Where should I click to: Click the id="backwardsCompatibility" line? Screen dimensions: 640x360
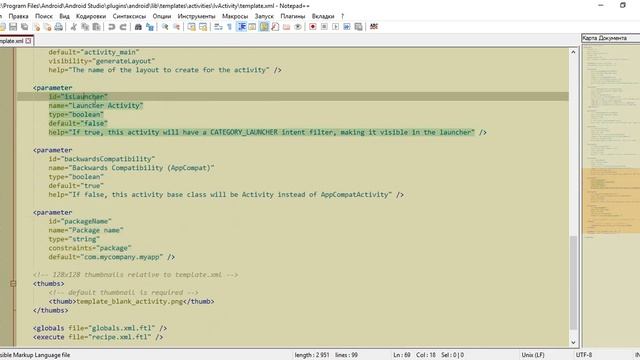(102, 159)
